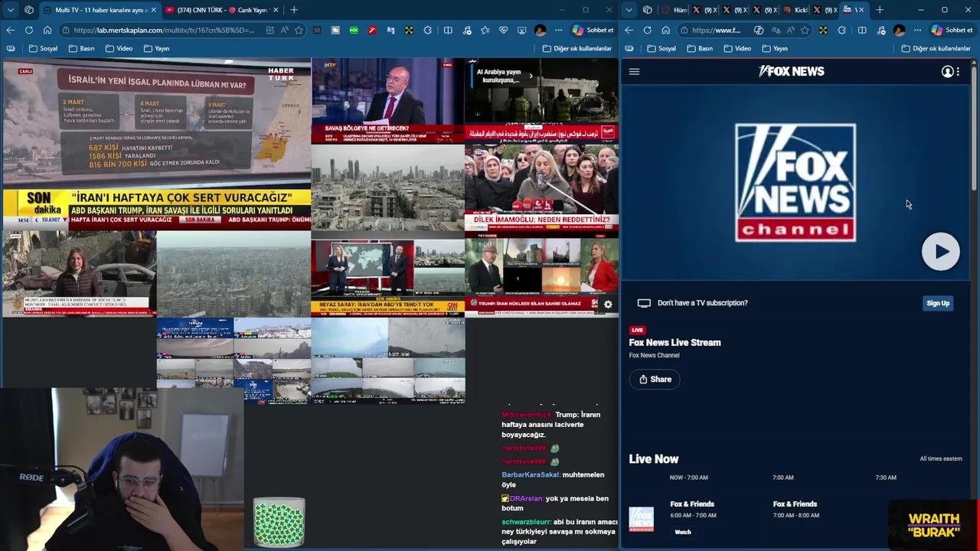Open the Basın bookmarks folder in the Multi TV window
The image size is (980, 551).
[82, 48]
